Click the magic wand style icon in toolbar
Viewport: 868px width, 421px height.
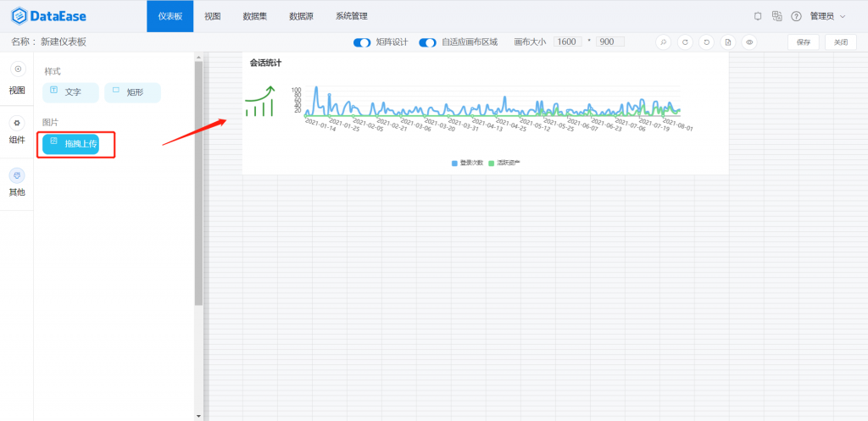(x=663, y=42)
